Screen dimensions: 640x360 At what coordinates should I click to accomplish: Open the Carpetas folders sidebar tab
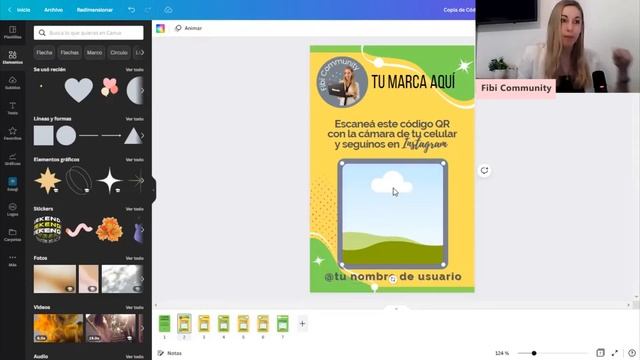[13, 235]
